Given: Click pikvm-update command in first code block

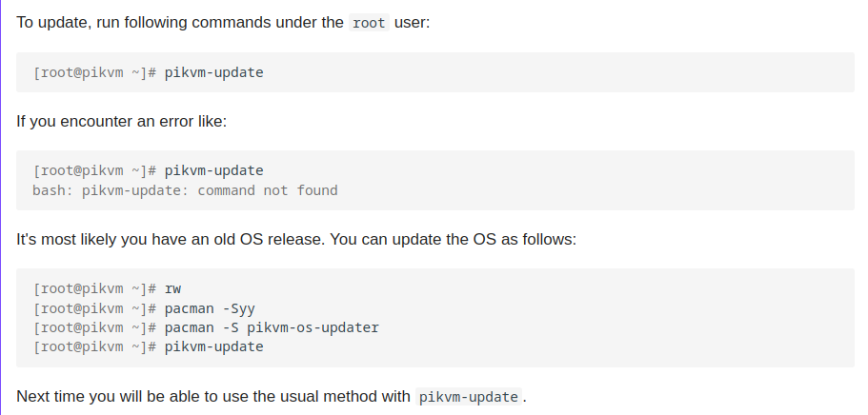Looking at the screenshot, I should coord(213,71).
